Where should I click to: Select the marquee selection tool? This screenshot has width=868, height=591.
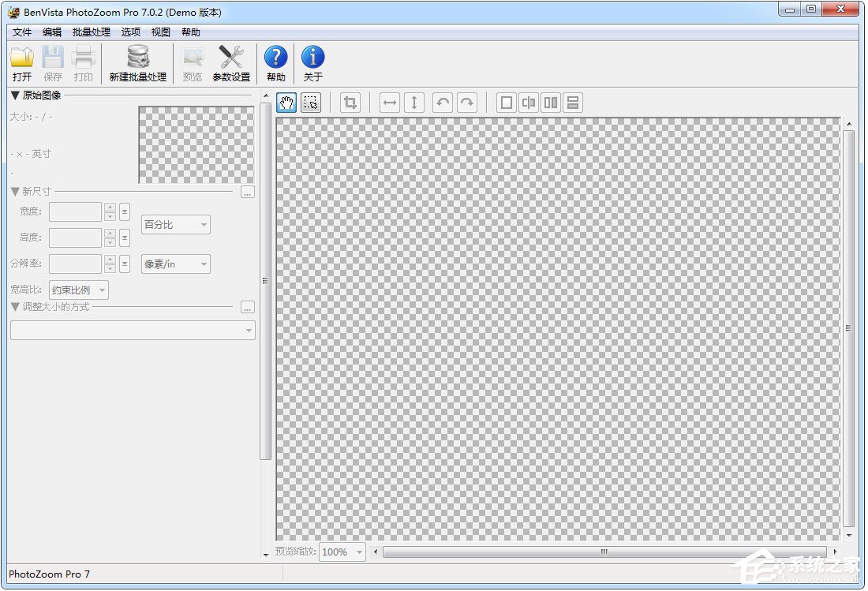[x=311, y=103]
